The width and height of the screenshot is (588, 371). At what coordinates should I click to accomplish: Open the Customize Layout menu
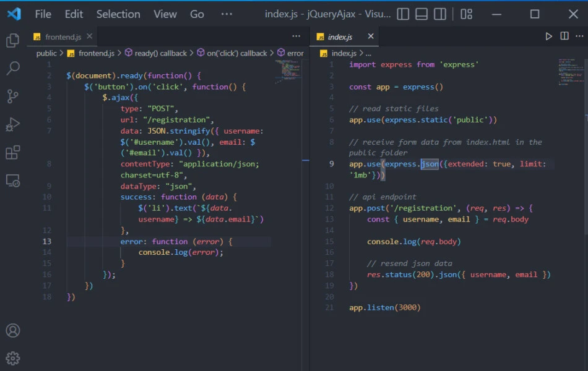point(467,14)
